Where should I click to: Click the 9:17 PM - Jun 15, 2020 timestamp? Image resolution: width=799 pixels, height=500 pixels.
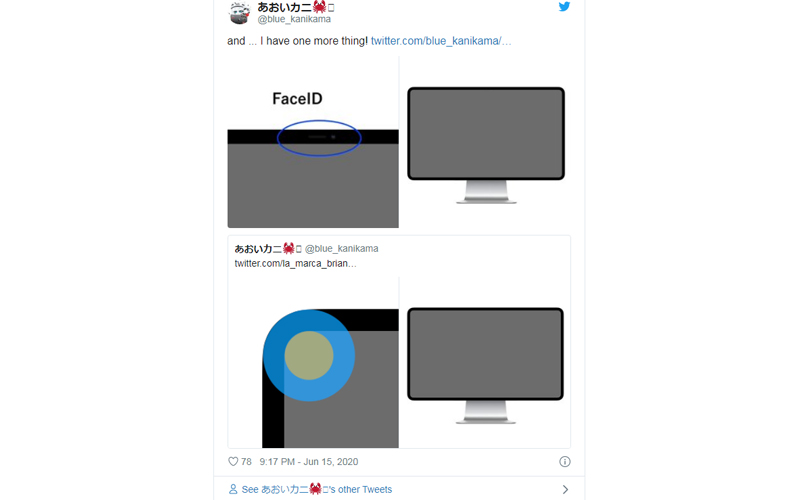pos(309,461)
